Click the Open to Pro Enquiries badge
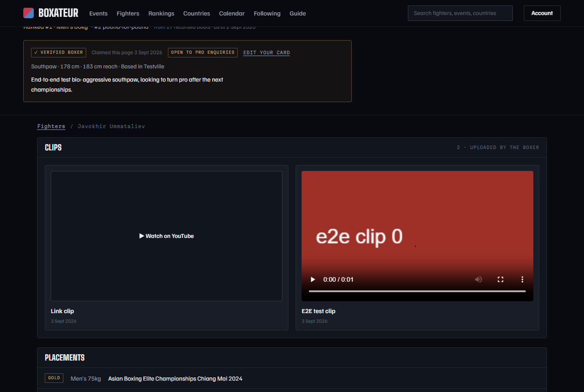The image size is (584, 392). tap(203, 52)
